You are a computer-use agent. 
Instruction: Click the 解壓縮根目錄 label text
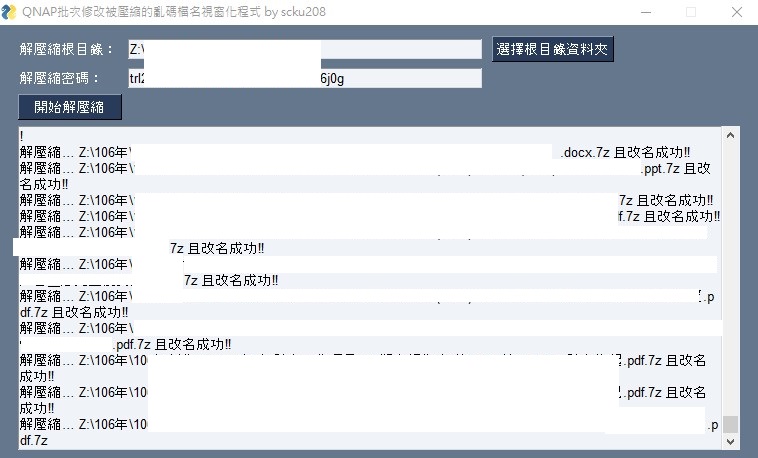coord(67,50)
